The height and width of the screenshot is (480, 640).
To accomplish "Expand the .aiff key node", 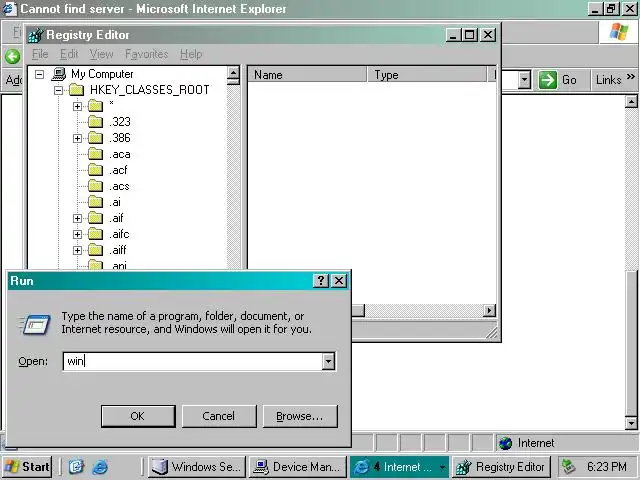I will (x=77, y=250).
